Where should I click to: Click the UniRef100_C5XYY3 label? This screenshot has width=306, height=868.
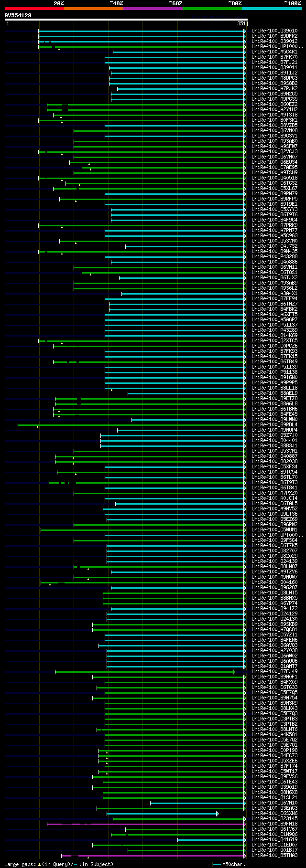click(274, 210)
